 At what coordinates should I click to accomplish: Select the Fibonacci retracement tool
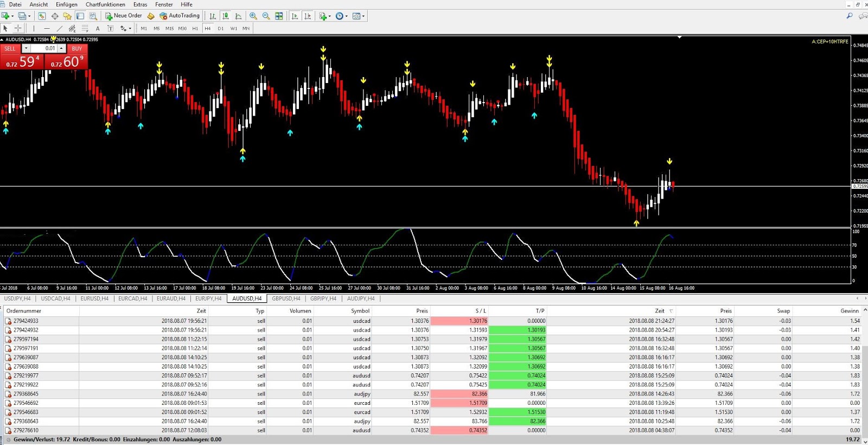tap(85, 28)
